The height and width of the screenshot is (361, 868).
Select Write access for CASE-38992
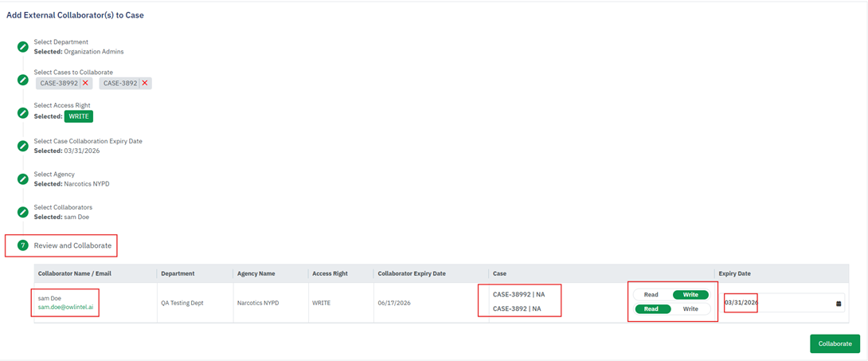point(690,295)
